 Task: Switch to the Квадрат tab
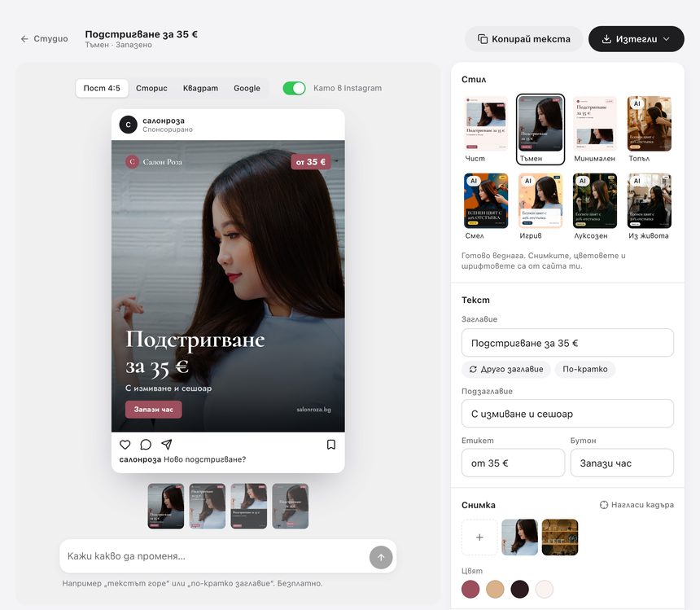click(200, 88)
